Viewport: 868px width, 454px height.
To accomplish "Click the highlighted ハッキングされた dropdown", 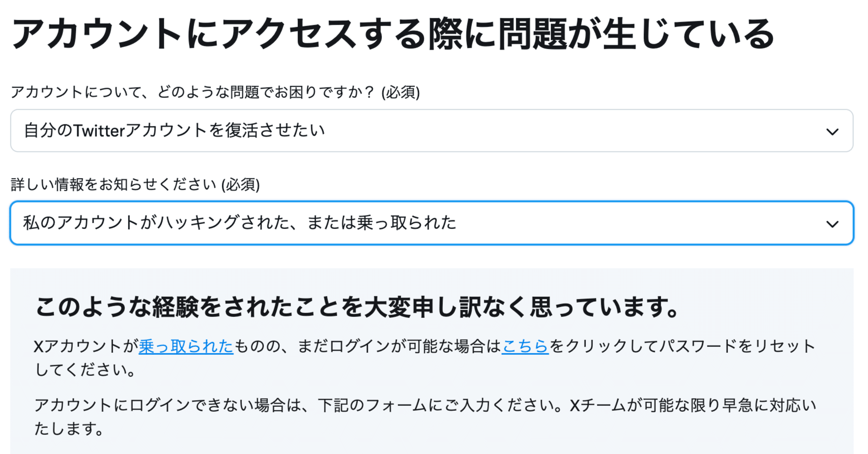I will pyautogui.click(x=433, y=223).
